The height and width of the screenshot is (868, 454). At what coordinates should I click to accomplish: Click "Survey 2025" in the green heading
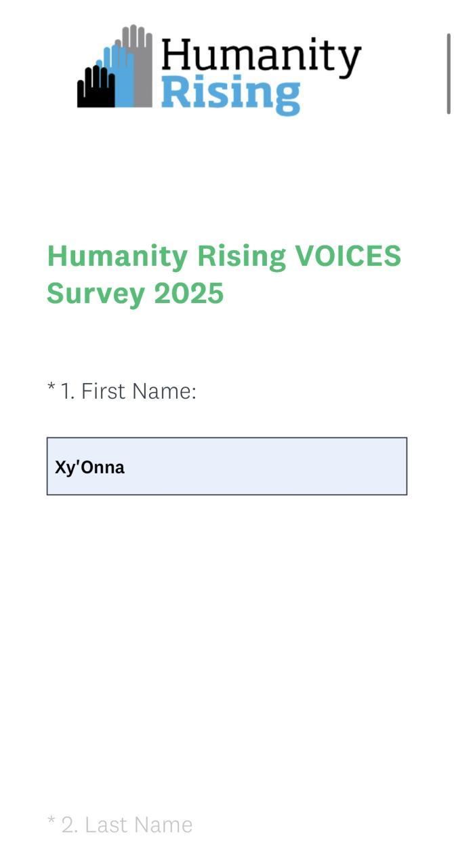point(135,294)
